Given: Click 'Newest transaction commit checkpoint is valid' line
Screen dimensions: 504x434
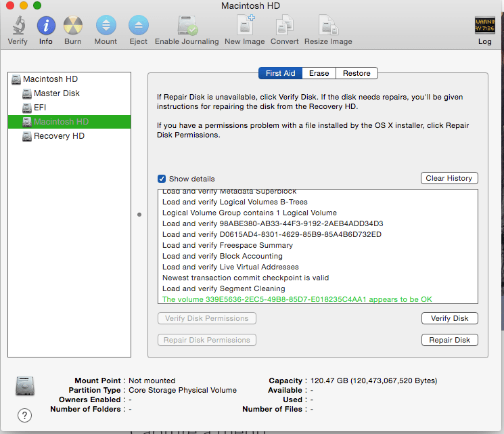Looking at the screenshot, I should (x=246, y=278).
